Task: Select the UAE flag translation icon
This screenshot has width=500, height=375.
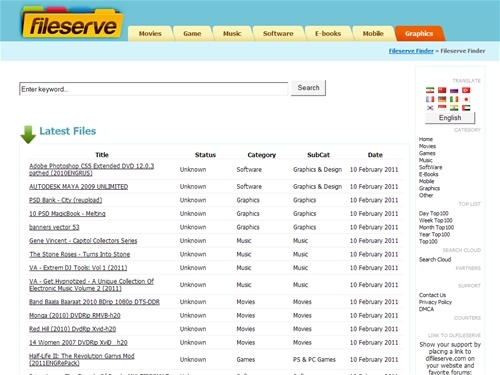Action: [x=466, y=108]
